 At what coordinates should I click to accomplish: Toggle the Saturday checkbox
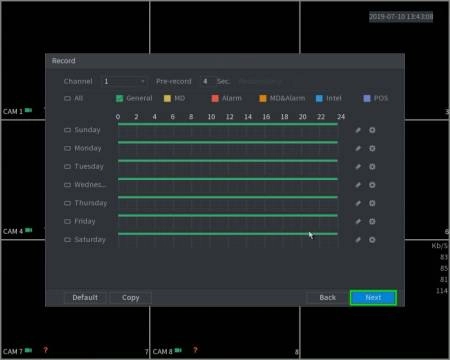[x=67, y=240]
